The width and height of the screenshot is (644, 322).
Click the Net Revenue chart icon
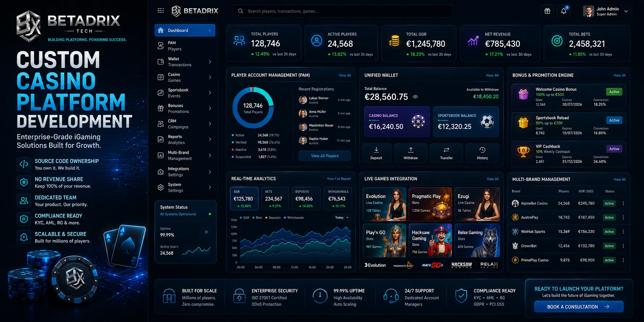point(473,41)
